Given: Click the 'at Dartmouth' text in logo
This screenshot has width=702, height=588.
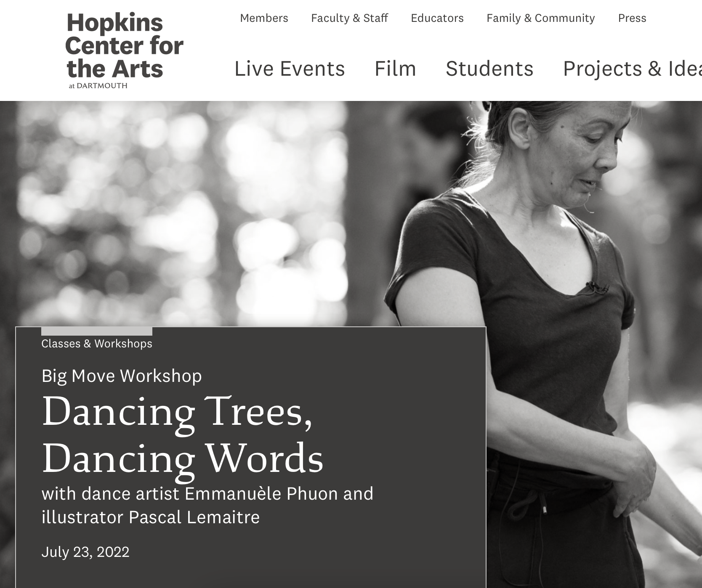Looking at the screenshot, I should pos(98,85).
